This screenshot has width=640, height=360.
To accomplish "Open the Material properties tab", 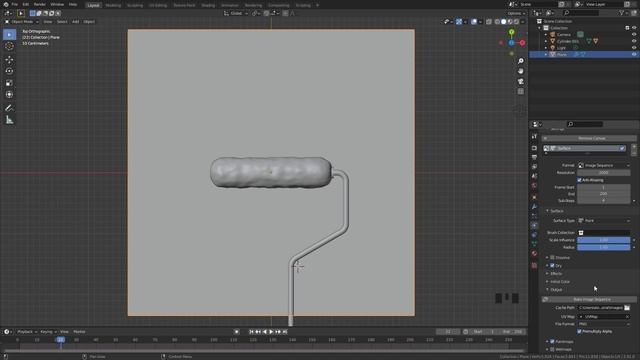I will click(x=534, y=254).
